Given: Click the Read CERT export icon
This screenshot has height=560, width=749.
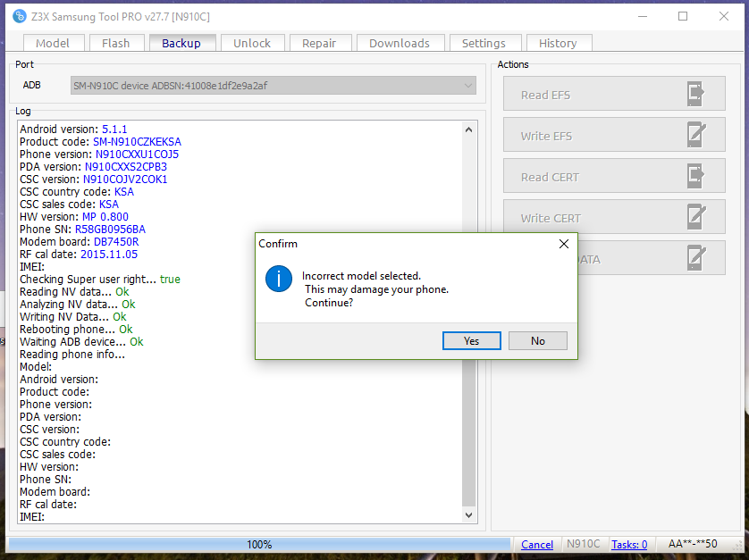Looking at the screenshot, I should [695, 176].
